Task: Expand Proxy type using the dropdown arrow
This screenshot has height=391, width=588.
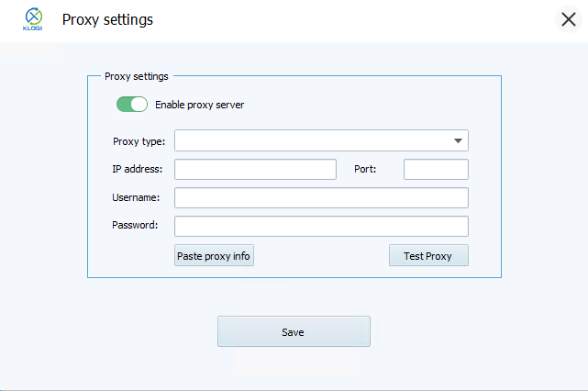Action: pos(457,140)
